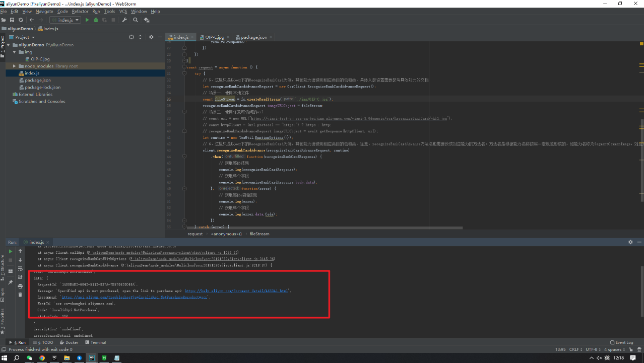Close the index.js editor tab

(194, 37)
